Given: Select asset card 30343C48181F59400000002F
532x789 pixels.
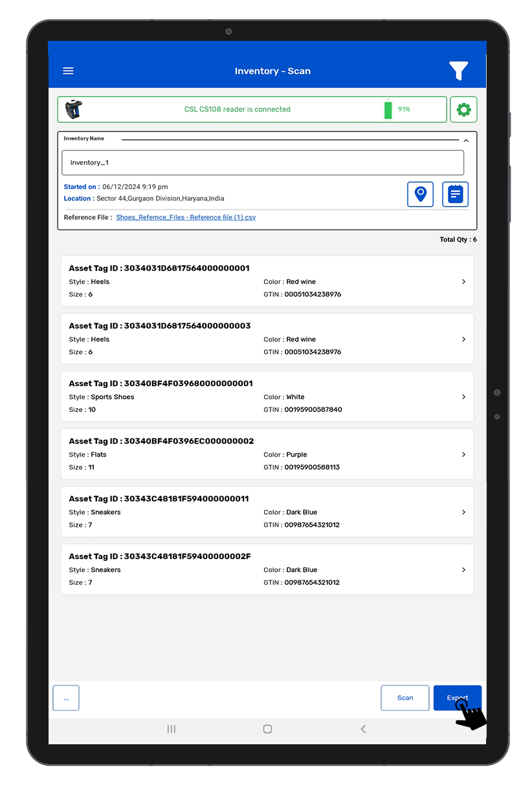Looking at the screenshot, I should 267,569.
